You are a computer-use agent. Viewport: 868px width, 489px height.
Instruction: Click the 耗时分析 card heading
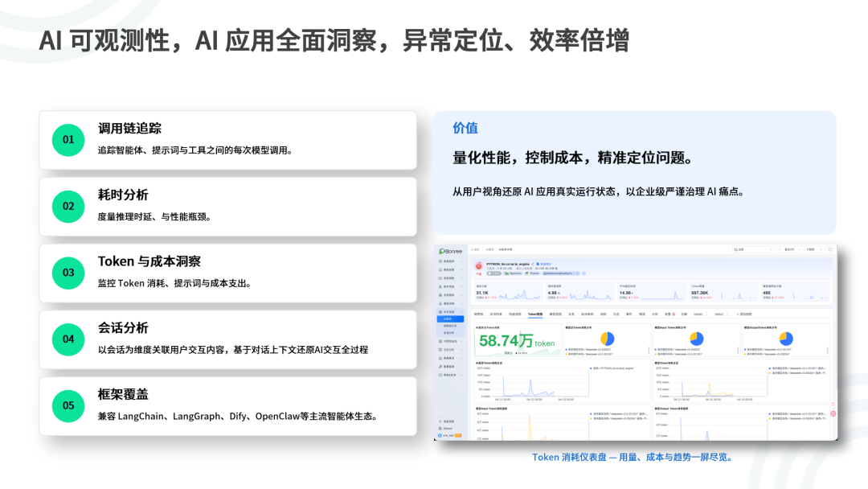tap(123, 195)
